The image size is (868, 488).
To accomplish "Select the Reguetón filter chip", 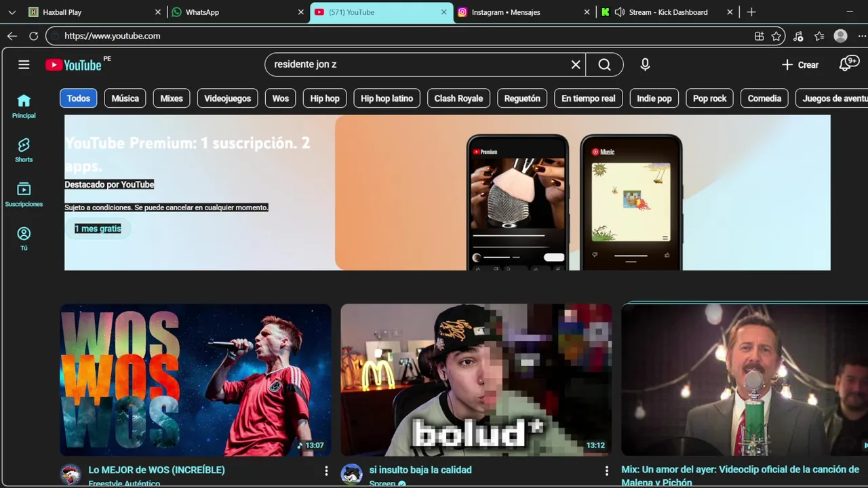I will [x=522, y=98].
